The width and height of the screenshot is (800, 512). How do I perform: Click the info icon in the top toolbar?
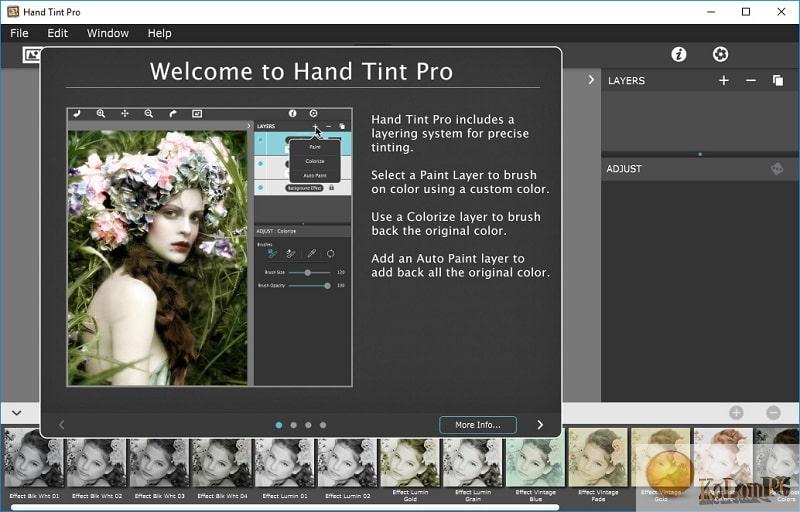[679, 54]
